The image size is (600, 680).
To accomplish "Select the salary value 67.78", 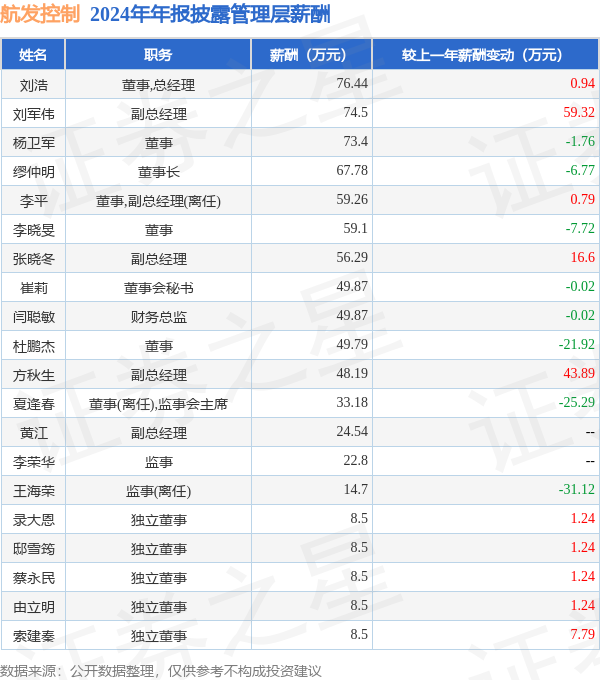I will point(352,170).
